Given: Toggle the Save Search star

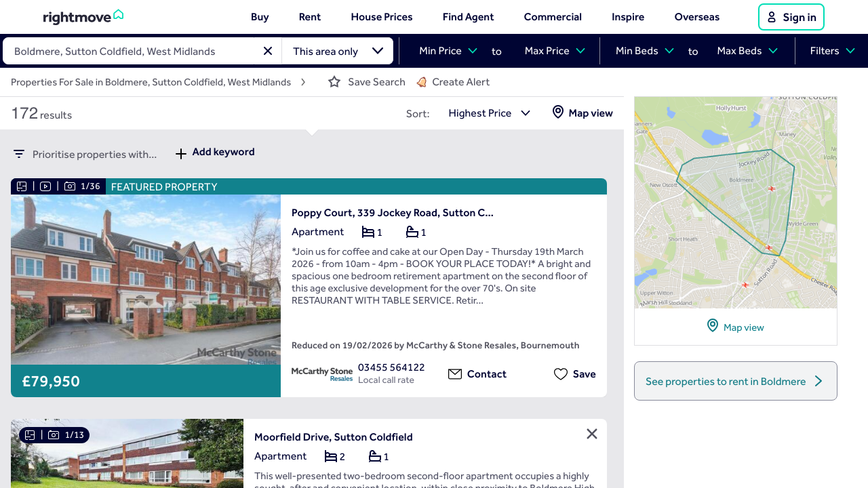Looking at the screenshot, I should click(x=334, y=81).
